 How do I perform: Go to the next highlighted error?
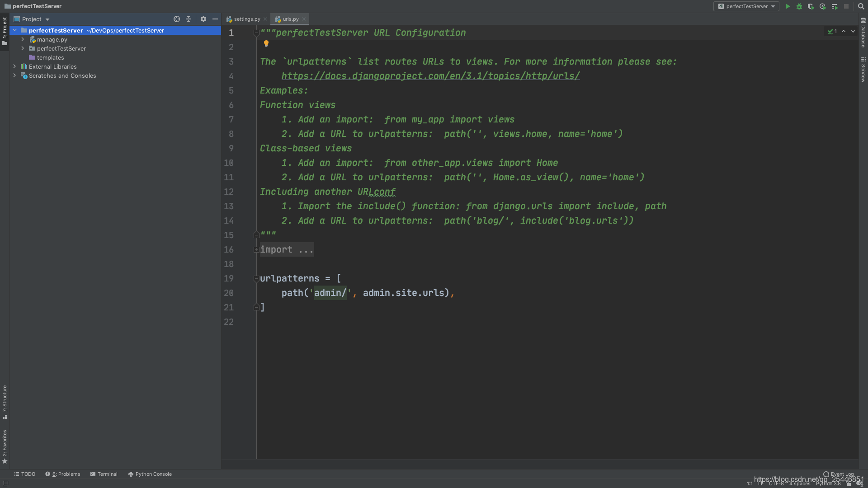click(x=853, y=31)
